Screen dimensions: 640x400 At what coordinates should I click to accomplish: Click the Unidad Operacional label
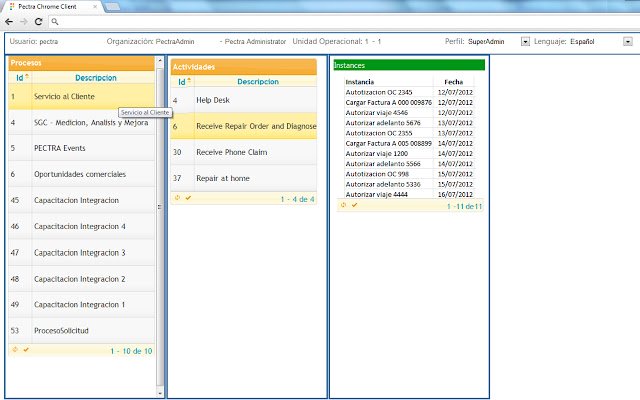click(337, 41)
